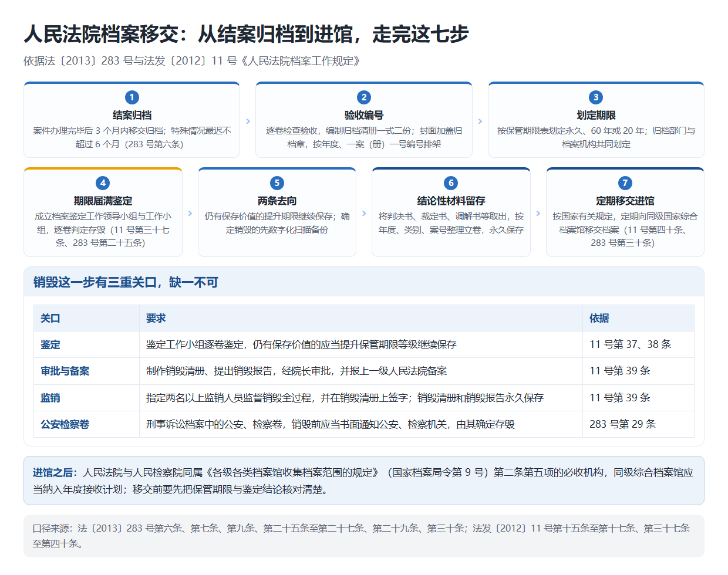Select the 划定期限 card title
The width and height of the screenshot is (728, 575).
[x=596, y=115]
